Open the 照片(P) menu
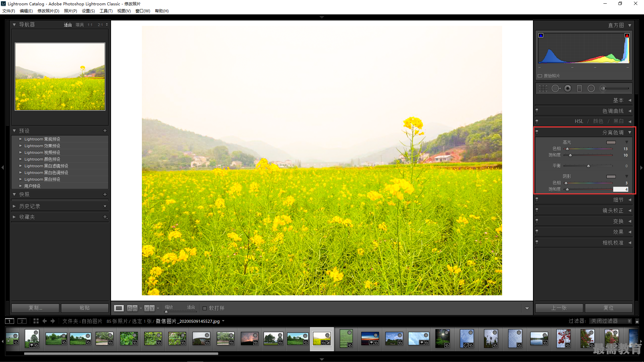 click(70, 11)
